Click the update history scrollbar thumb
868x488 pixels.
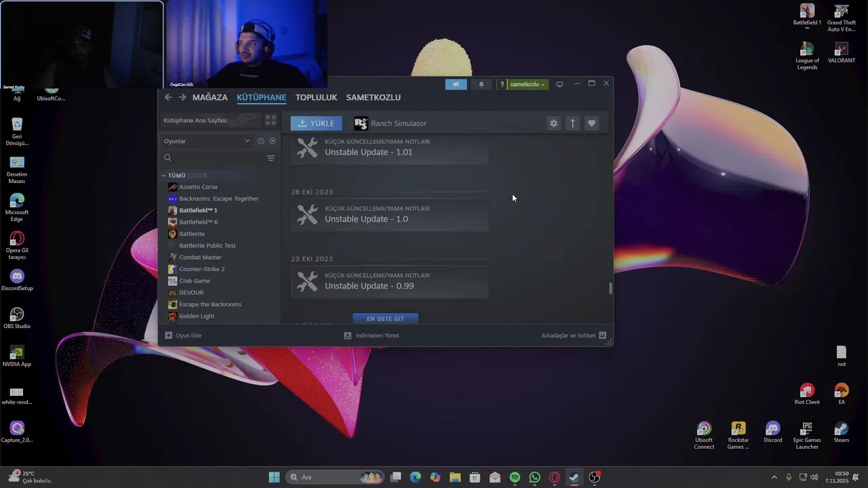pos(610,288)
